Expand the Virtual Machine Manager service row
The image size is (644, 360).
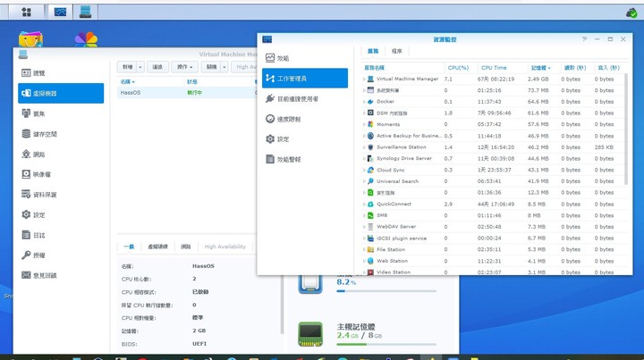[364, 79]
